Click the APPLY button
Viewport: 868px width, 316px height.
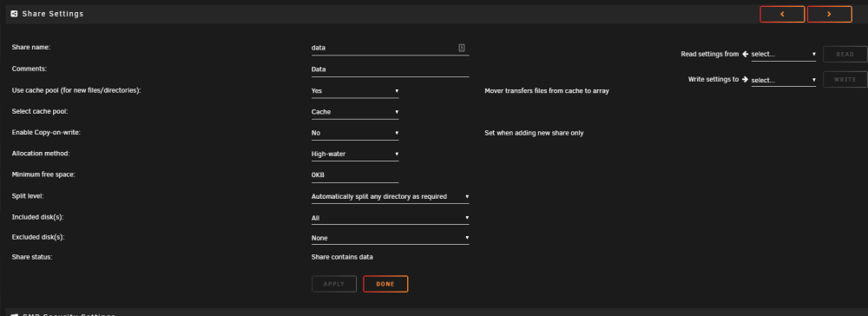point(334,284)
